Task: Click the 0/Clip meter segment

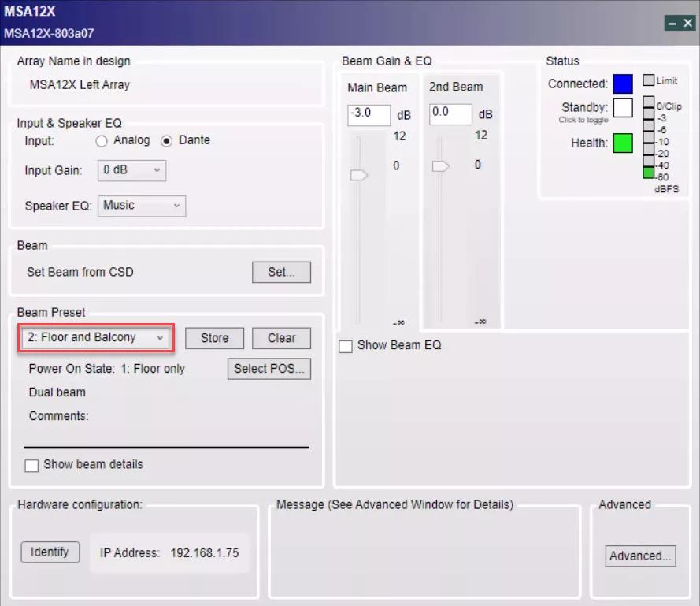Action: (x=648, y=102)
